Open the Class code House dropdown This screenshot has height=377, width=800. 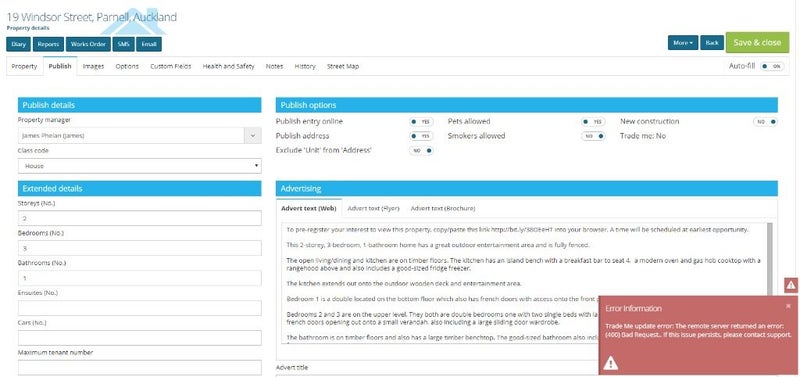[x=139, y=166]
